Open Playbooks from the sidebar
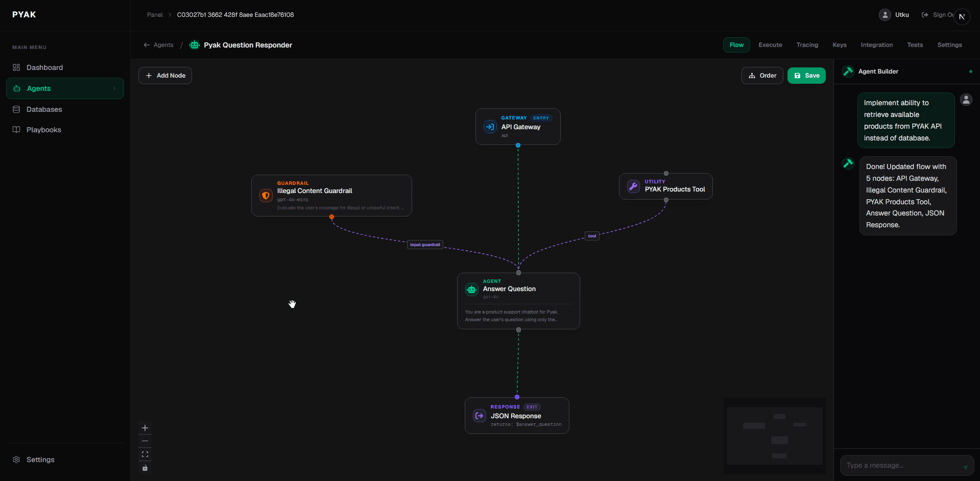Image resolution: width=980 pixels, height=481 pixels. coord(65,130)
